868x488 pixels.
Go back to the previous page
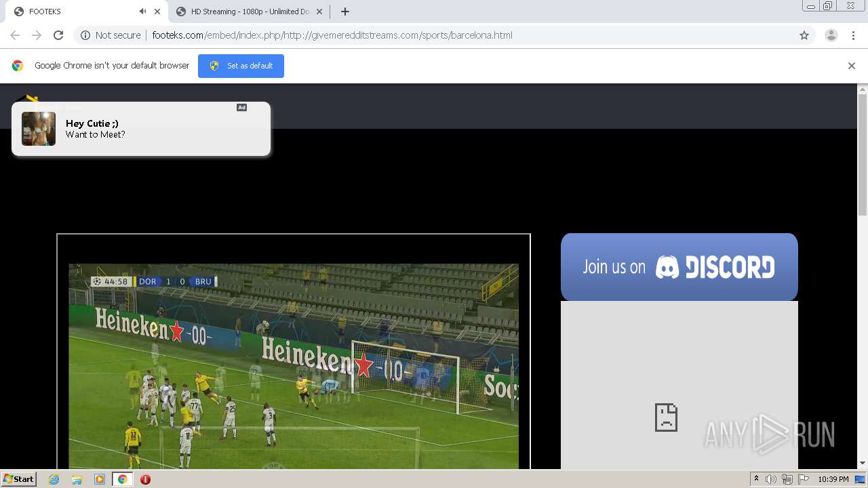click(x=15, y=35)
